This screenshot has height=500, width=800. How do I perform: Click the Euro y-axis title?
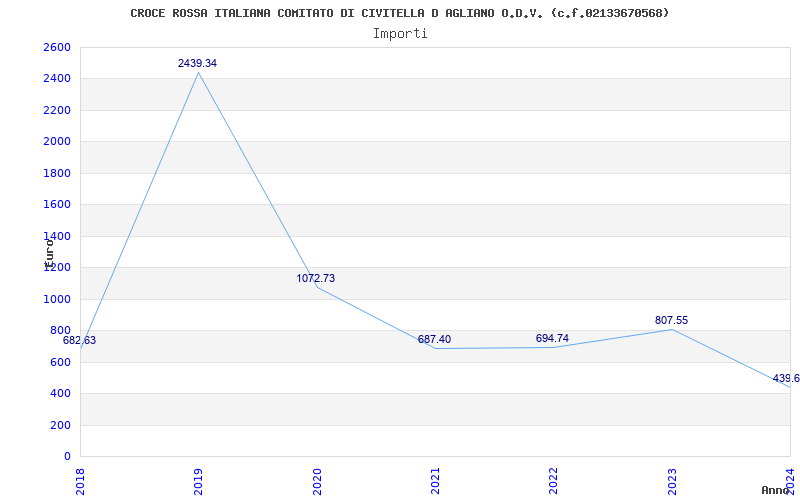pos(49,253)
